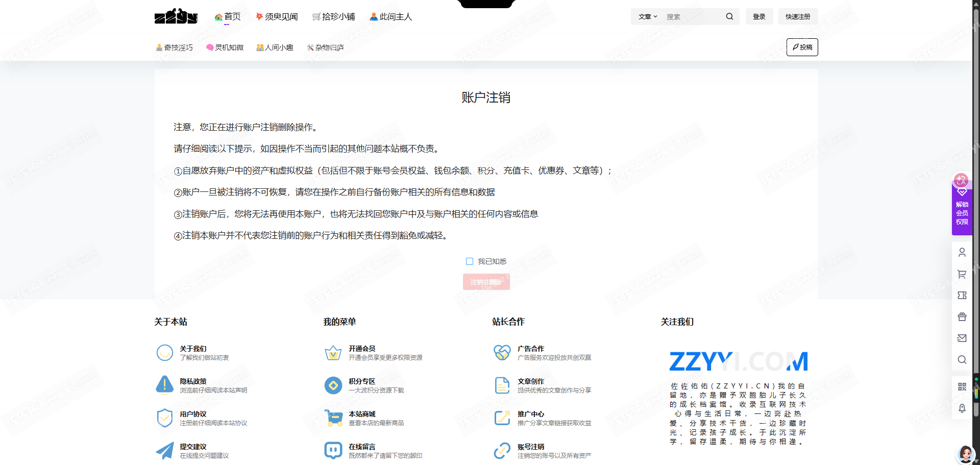This screenshot has width=980, height=465.
Task: Open 此间主人 navigation menu item
Action: click(391, 17)
